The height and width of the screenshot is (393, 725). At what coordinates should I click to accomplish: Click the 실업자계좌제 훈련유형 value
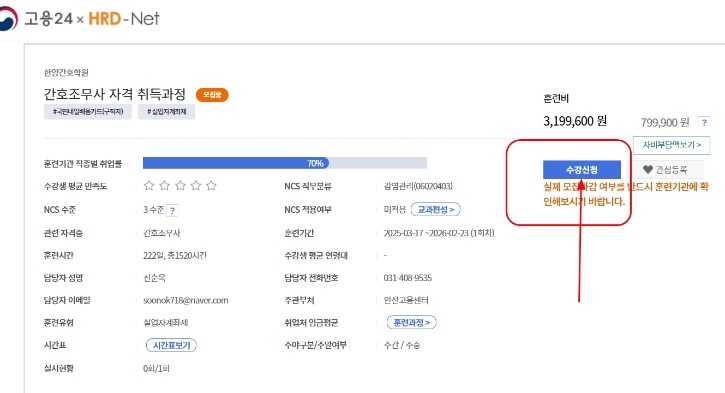point(166,323)
